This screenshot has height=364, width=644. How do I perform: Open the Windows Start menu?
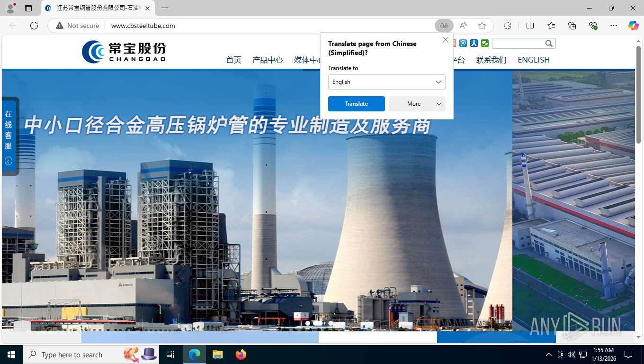pos(11,355)
